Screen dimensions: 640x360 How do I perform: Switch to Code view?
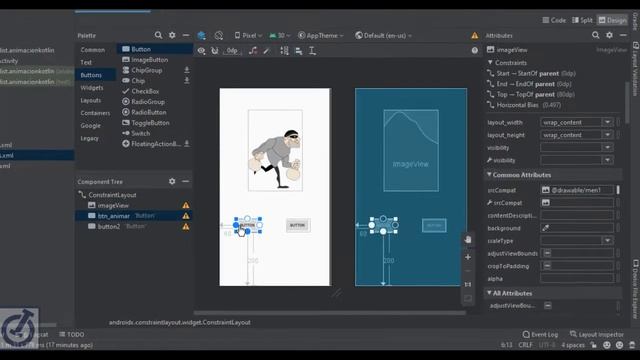click(554, 20)
